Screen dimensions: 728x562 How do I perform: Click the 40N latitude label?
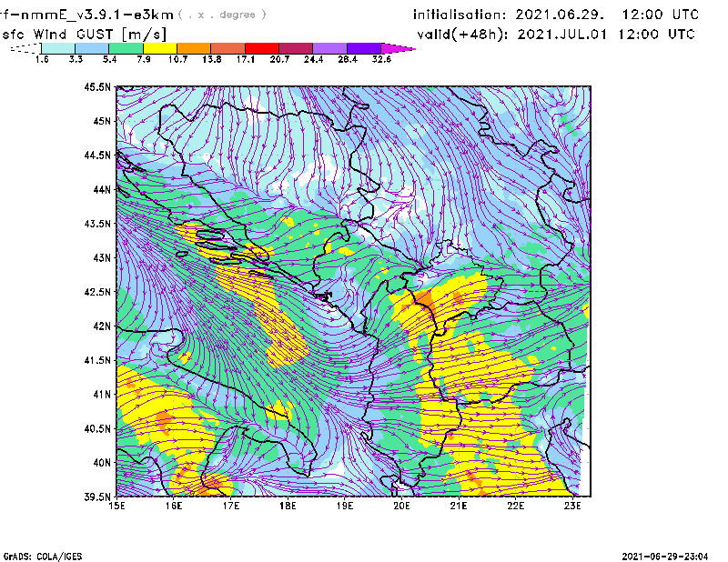coord(102,463)
